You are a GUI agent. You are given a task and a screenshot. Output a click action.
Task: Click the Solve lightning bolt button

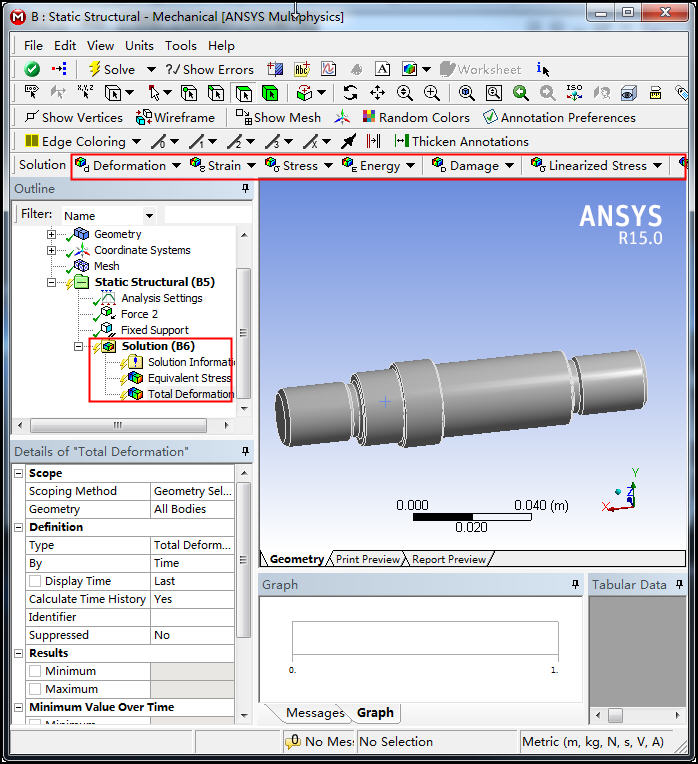click(x=94, y=70)
